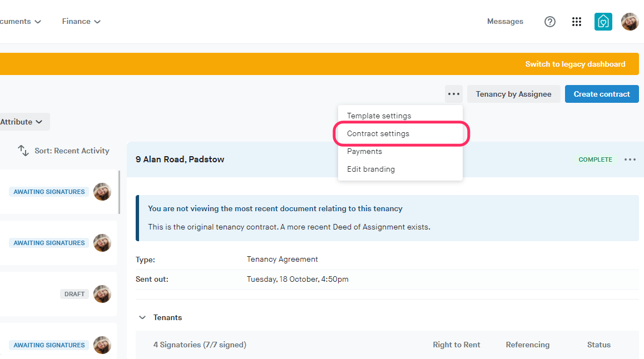The height and width of the screenshot is (359, 644).
Task: Choose Contract settings menu entry
Action: click(x=378, y=134)
